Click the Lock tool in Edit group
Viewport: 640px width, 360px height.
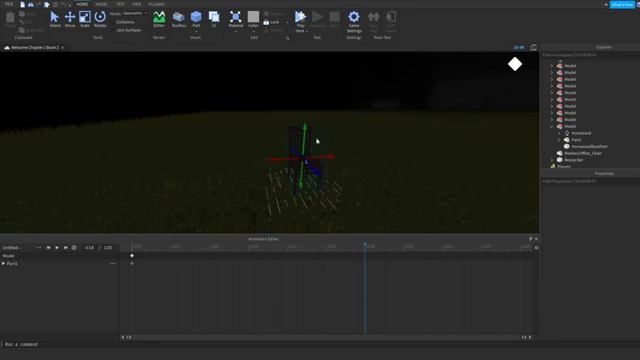(272, 22)
